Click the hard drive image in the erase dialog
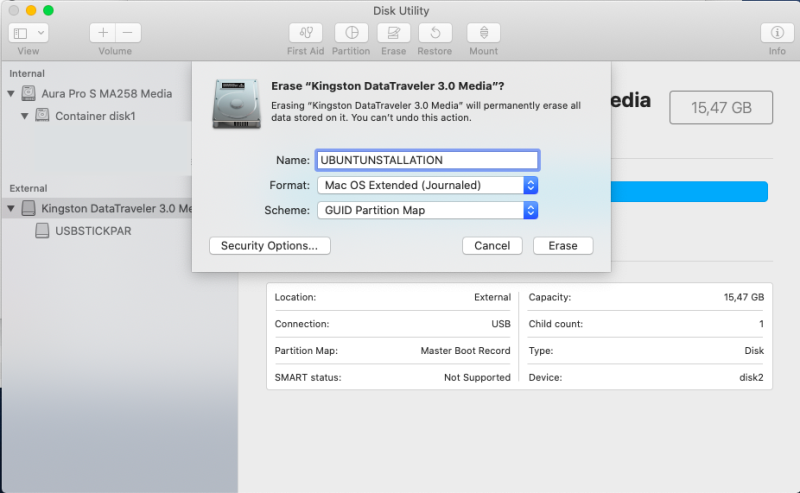The height and width of the screenshot is (493, 800). point(236,104)
